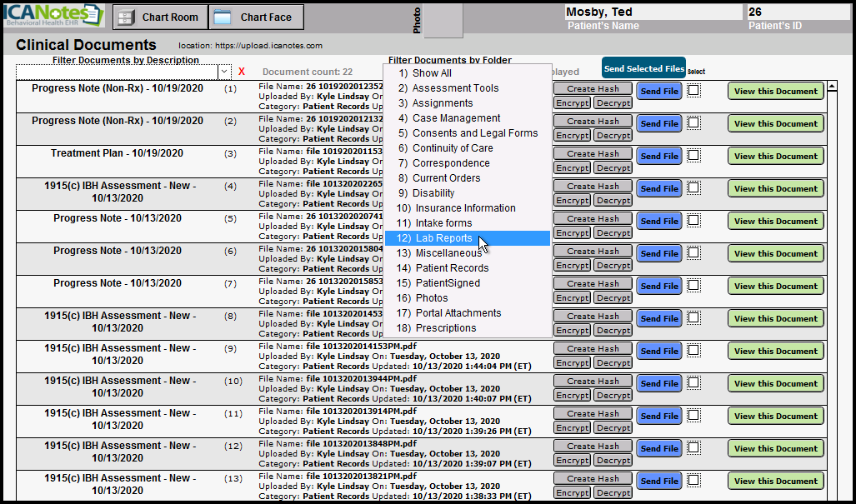Tick the select checkbox for document 1
The image size is (856, 504).
point(693,91)
